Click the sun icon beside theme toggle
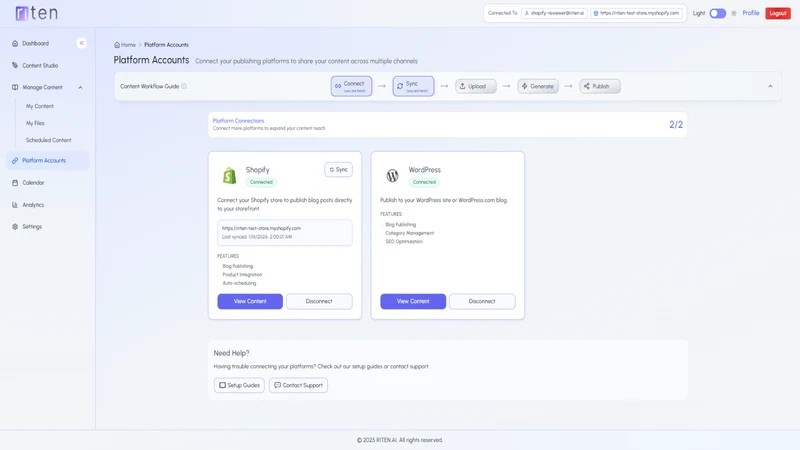Viewport: 800px width, 450px height. click(734, 13)
